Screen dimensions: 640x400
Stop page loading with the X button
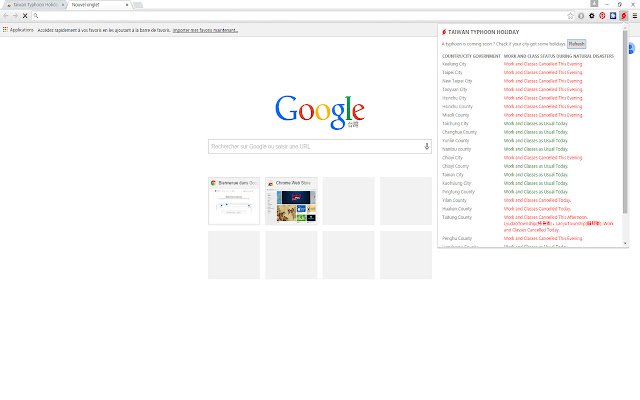pos(25,16)
